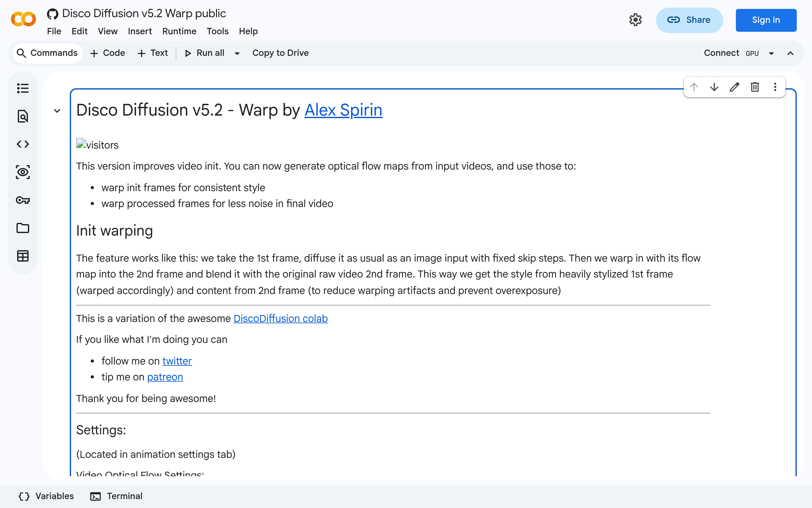Viewport: 812px width, 508px height.
Task: Collapse the header with up chevron
Action: click(x=790, y=53)
